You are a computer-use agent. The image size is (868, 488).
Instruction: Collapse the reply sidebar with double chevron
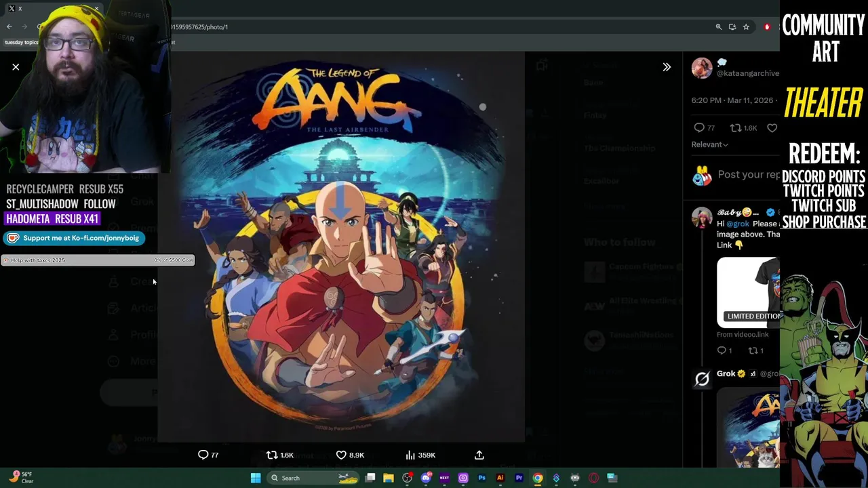coord(667,67)
